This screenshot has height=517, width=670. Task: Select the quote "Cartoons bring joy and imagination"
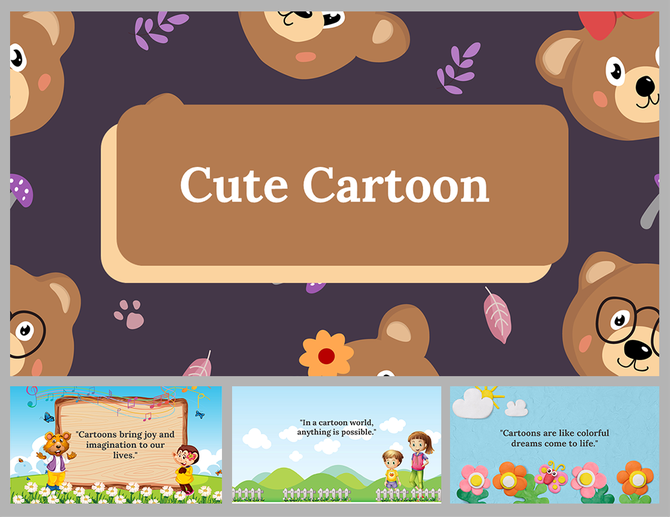coord(125,445)
